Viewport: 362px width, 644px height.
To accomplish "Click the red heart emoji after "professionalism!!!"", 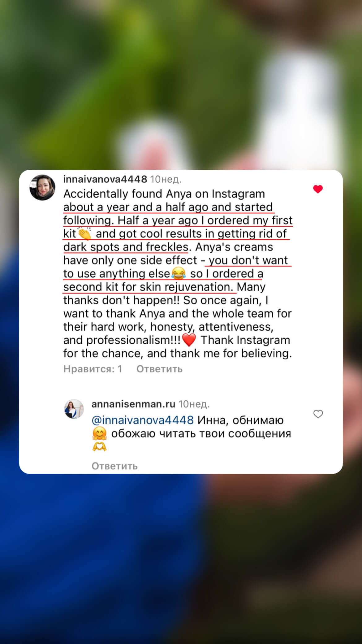I will (189, 340).
